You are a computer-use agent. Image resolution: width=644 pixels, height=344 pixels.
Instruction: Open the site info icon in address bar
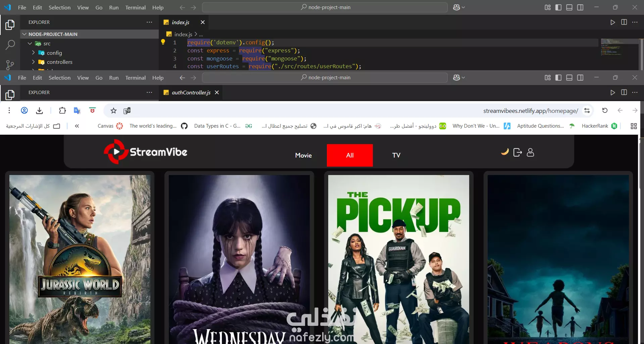(x=587, y=111)
